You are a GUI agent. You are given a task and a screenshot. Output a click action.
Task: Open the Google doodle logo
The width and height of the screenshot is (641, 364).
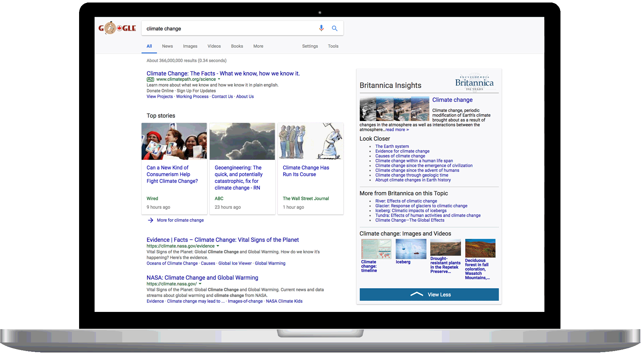click(117, 28)
